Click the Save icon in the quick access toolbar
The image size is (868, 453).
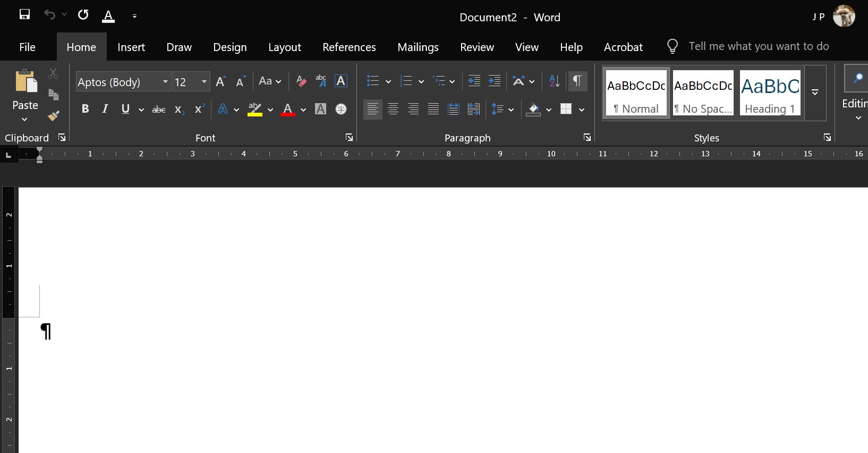point(24,14)
